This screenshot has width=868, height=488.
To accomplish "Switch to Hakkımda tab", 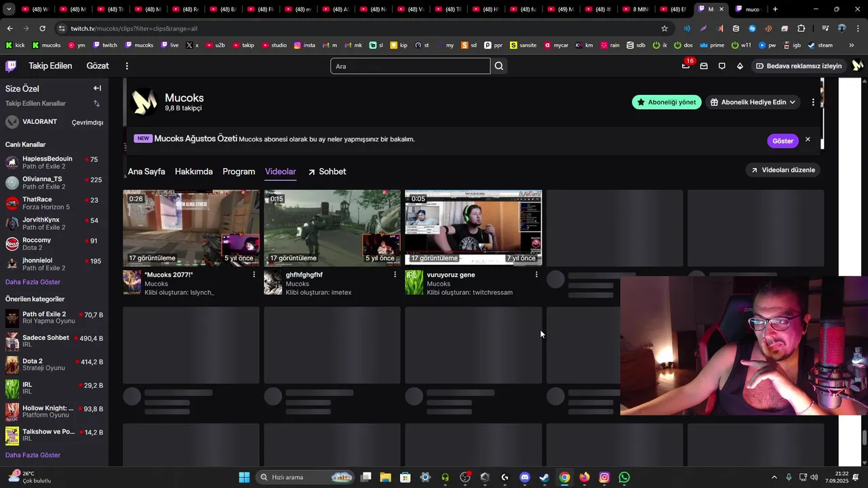I will click(194, 171).
